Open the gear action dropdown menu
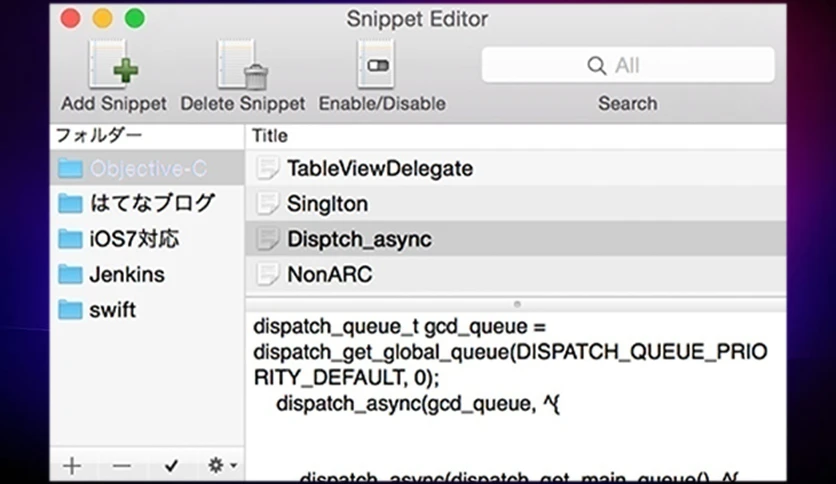836x484 pixels. pyautogui.click(x=222, y=465)
